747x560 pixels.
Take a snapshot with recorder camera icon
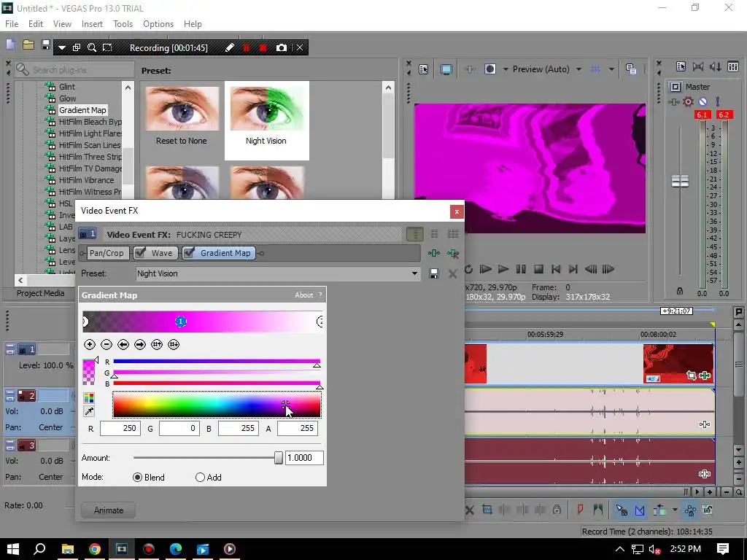click(x=282, y=47)
